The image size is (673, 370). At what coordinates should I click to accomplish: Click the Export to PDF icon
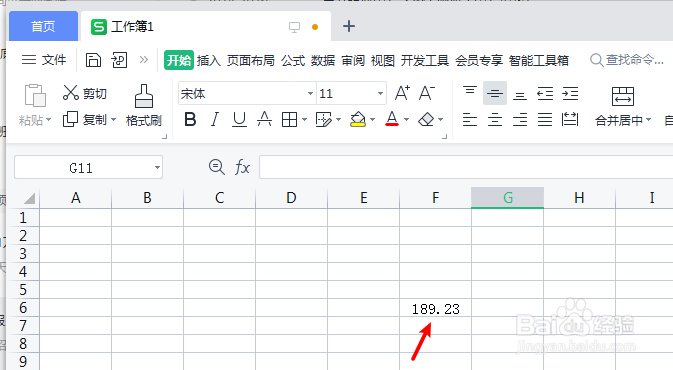(119, 60)
